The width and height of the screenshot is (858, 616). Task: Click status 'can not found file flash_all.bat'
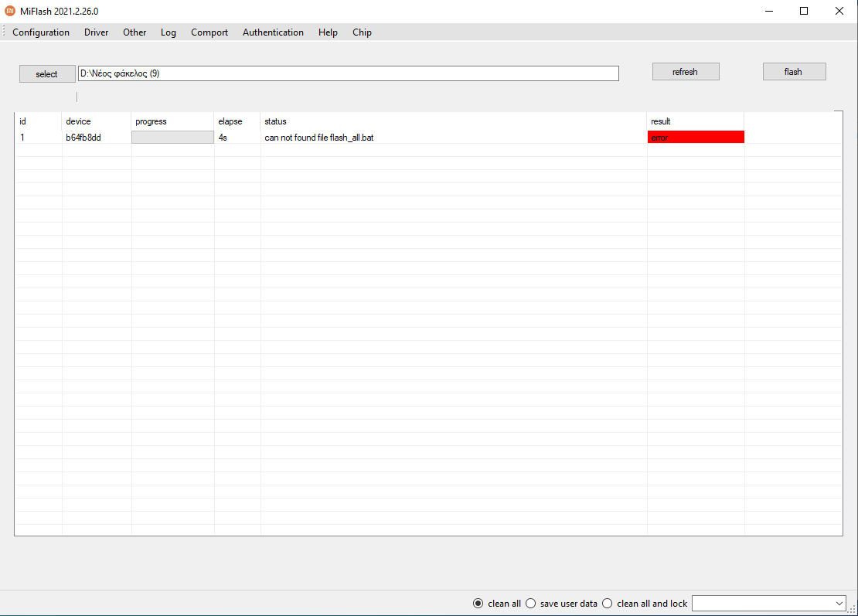[x=319, y=138]
